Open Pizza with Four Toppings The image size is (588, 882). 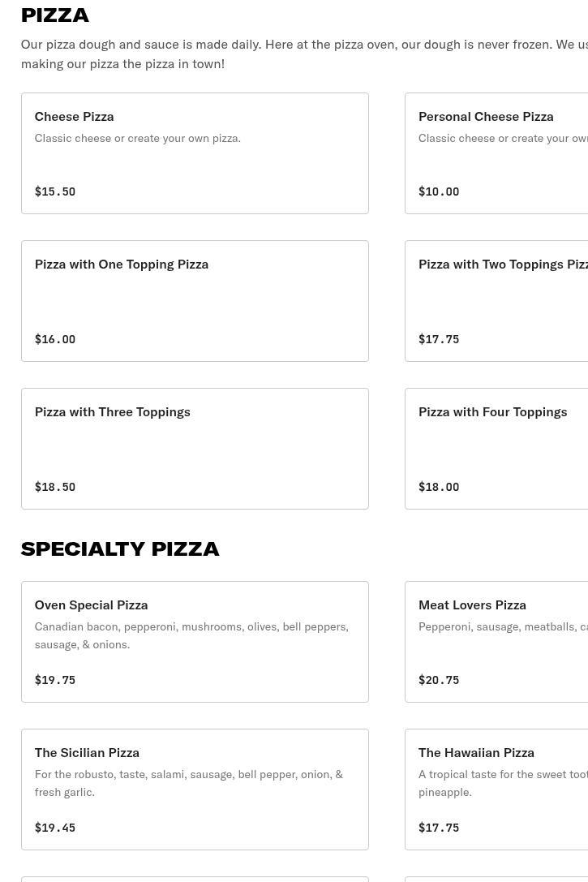pyautogui.click(x=492, y=411)
